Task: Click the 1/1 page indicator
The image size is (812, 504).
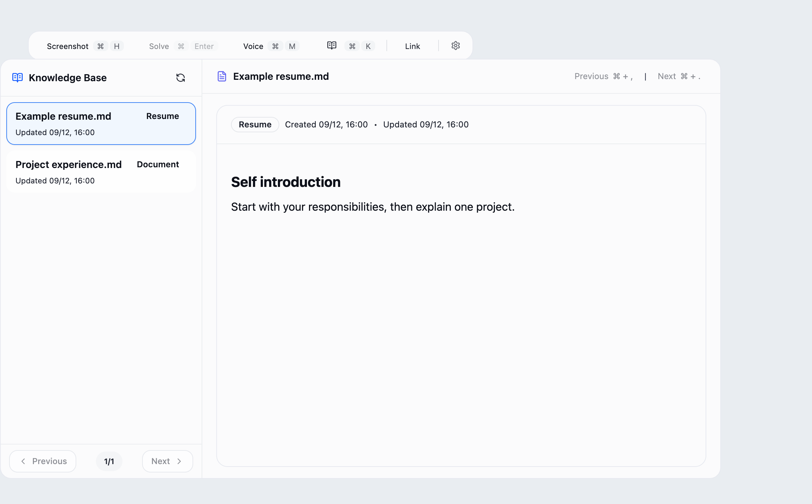Action: (x=109, y=461)
